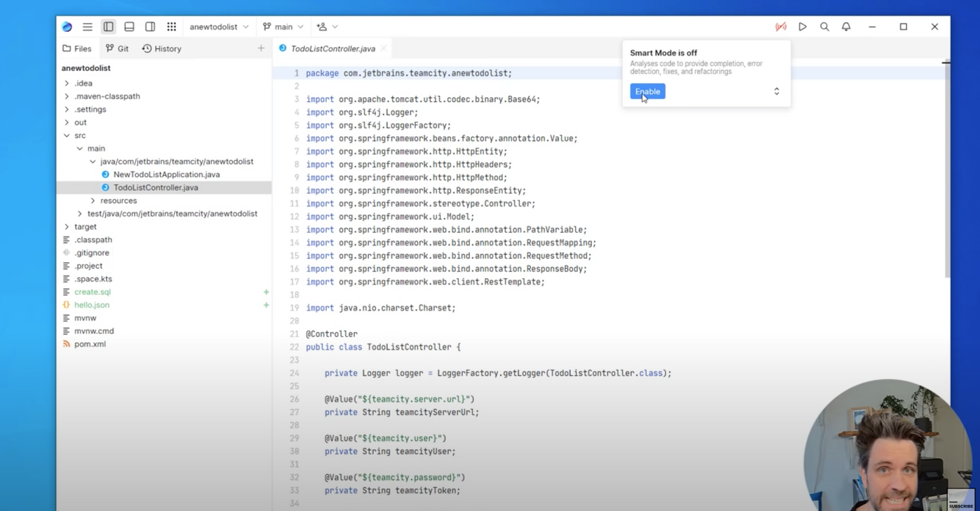Open the .classpath file
This screenshot has height=511, width=980.
point(93,240)
